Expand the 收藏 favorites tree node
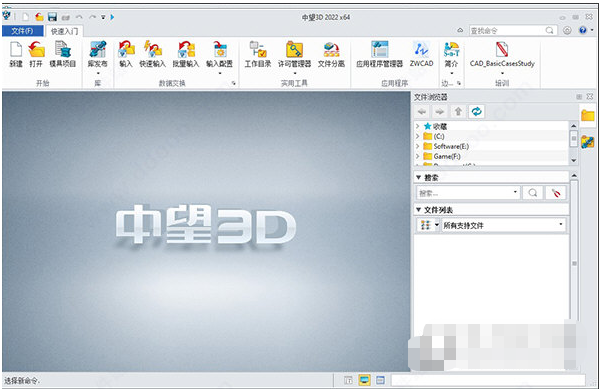This screenshot has width=601, height=391. [x=418, y=126]
